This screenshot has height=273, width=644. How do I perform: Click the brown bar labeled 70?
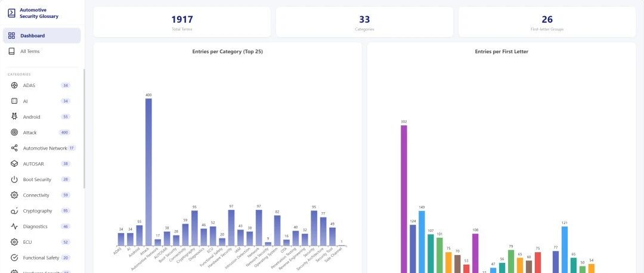coord(457,264)
